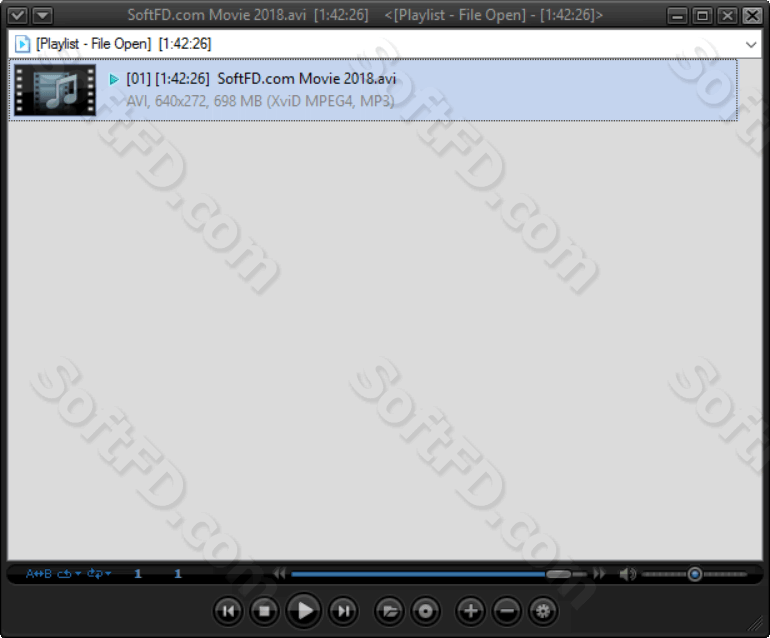Screen dimensions: 770x638
Task: Click the first blue '1' track counter
Action: pyautogui.click(x=138, y=574)
